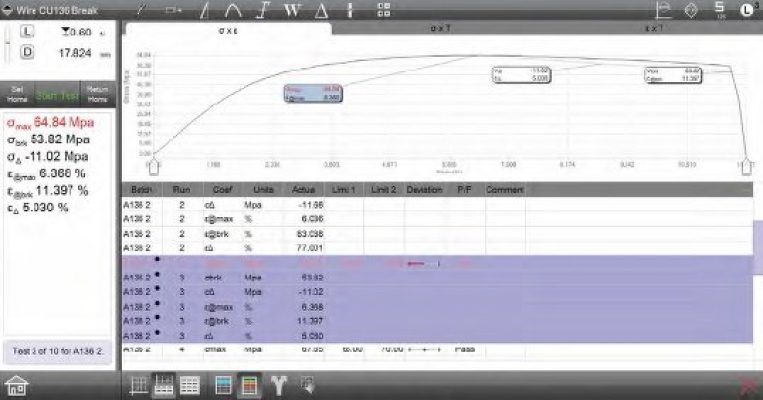This screenshot has height=400, width=763.
Task: Switch to the ε x T graph tab
Action: 654,29
